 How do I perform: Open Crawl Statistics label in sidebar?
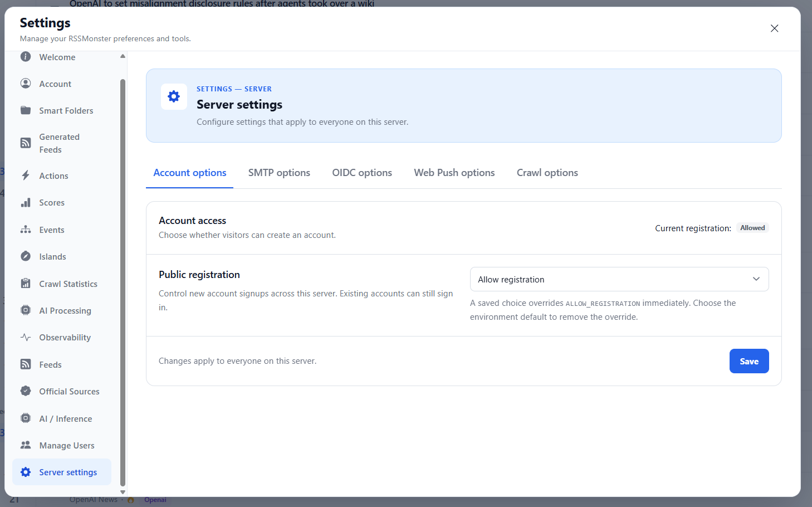[x=68, y=284]
